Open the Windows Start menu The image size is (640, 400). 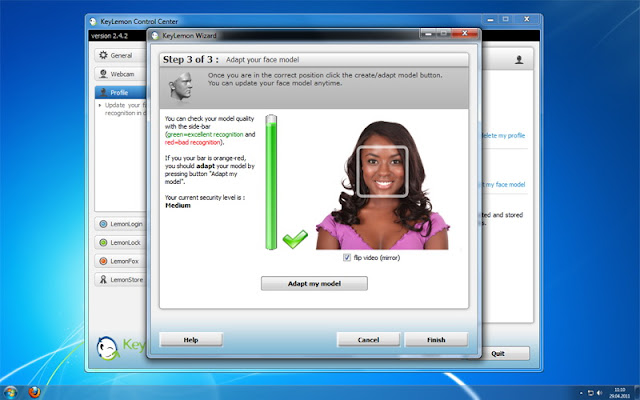click(11, 393)
